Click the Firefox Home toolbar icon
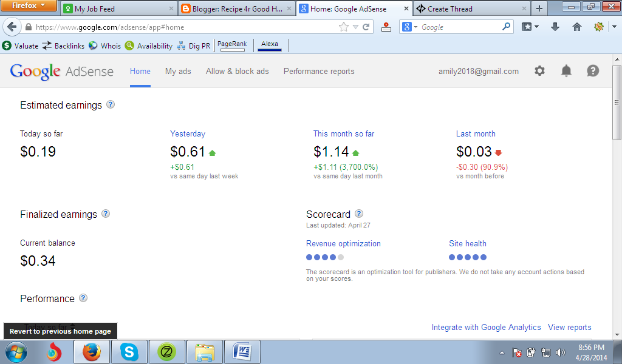 577,27
